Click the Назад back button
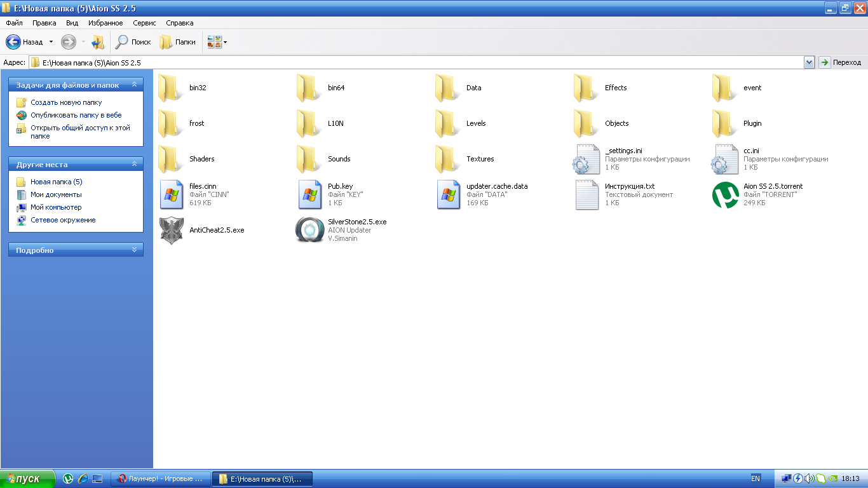 tap(24, 42)
